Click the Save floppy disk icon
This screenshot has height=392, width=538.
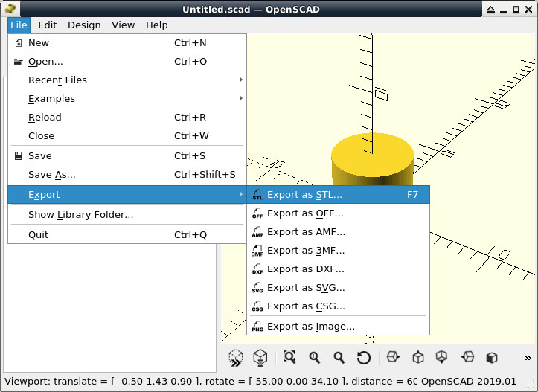click(19, 156)
